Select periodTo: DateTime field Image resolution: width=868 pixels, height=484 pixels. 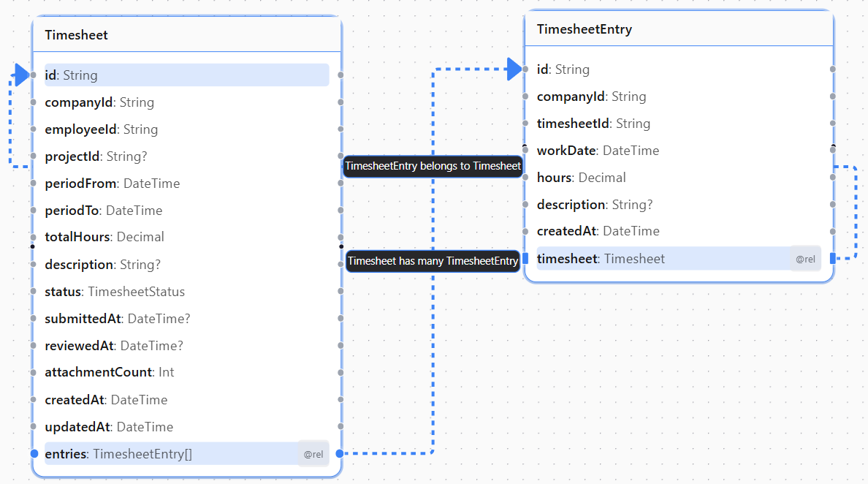[187, 211]
